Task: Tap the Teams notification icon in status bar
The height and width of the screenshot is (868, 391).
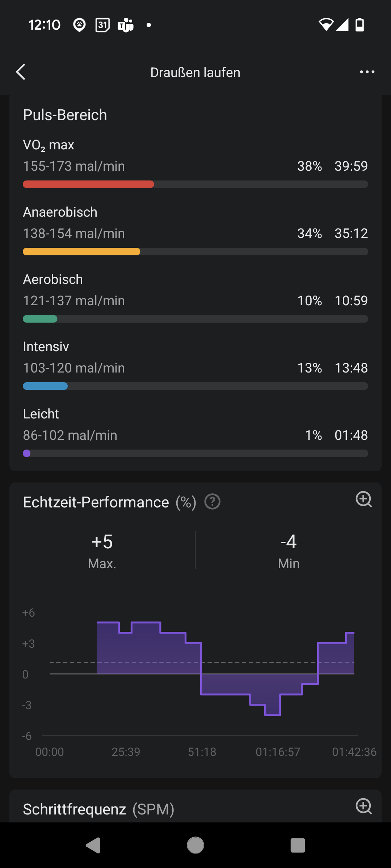Action: coord(126,25)
